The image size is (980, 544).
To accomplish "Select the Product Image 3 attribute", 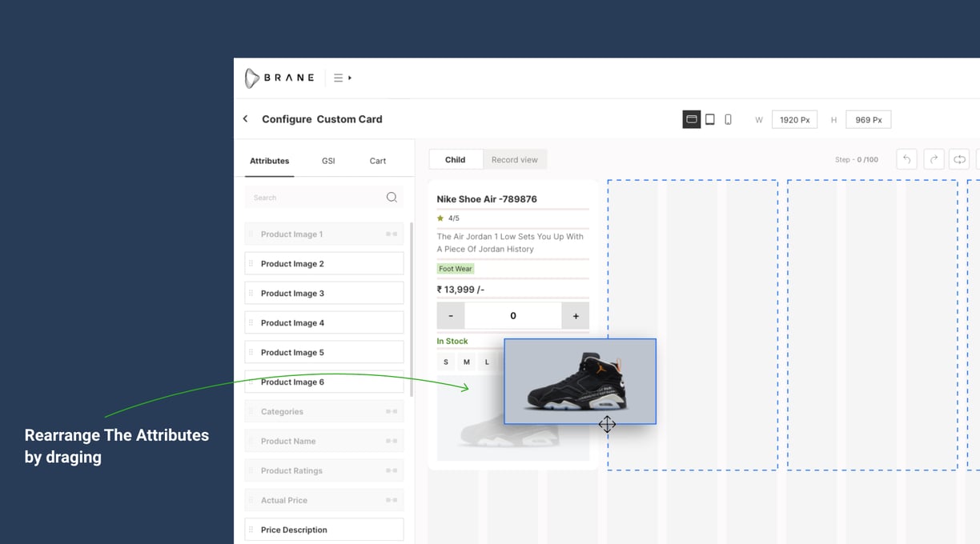I will 324,293.
